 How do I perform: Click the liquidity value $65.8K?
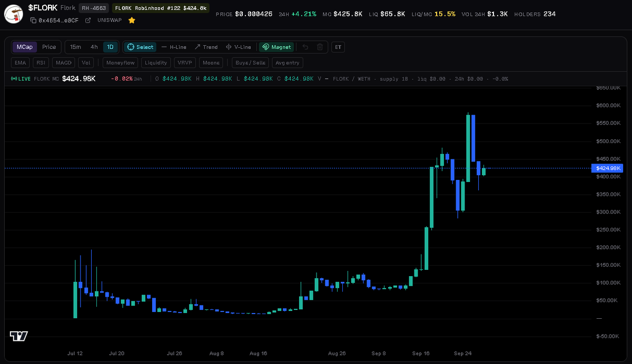pos(392,14)
